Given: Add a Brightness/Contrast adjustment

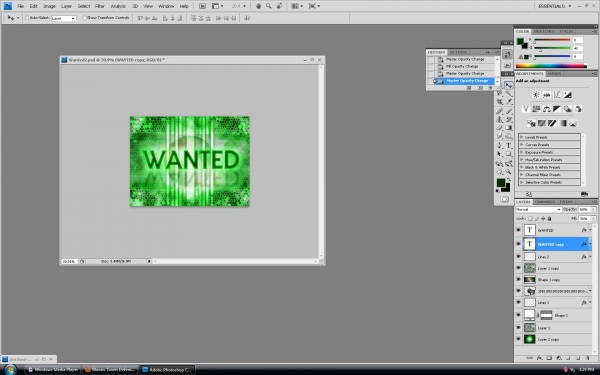Looking at the screenshot, I should pyautogui.click(x=536, y=95).
